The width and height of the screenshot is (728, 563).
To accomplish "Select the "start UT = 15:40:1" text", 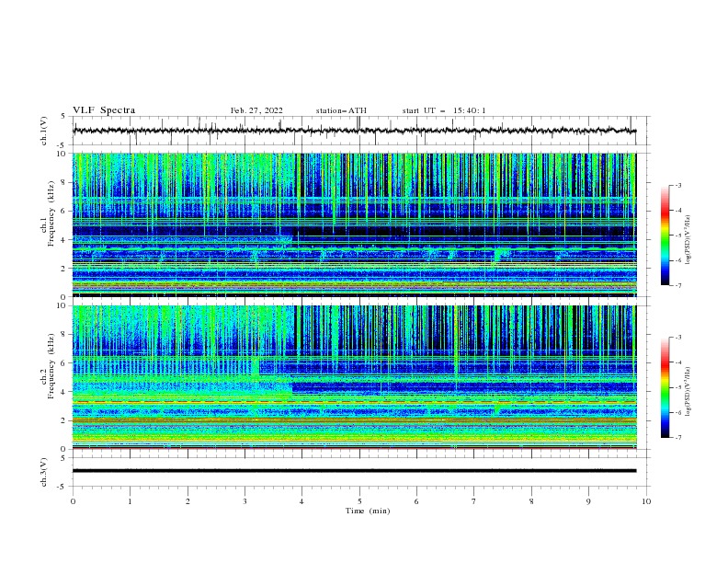I will [x=444, y=110].
